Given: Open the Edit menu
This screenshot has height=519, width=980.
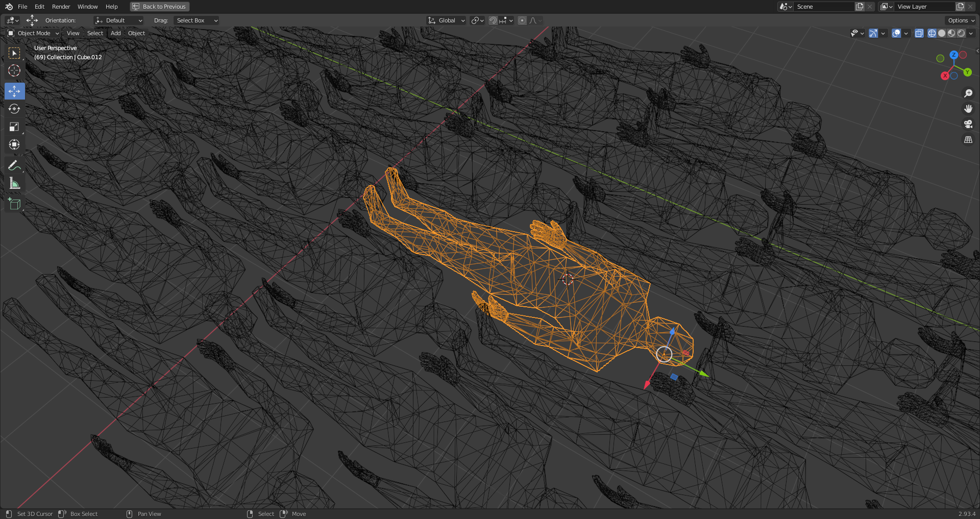Looking at the screenshot, I should point(39,7).
